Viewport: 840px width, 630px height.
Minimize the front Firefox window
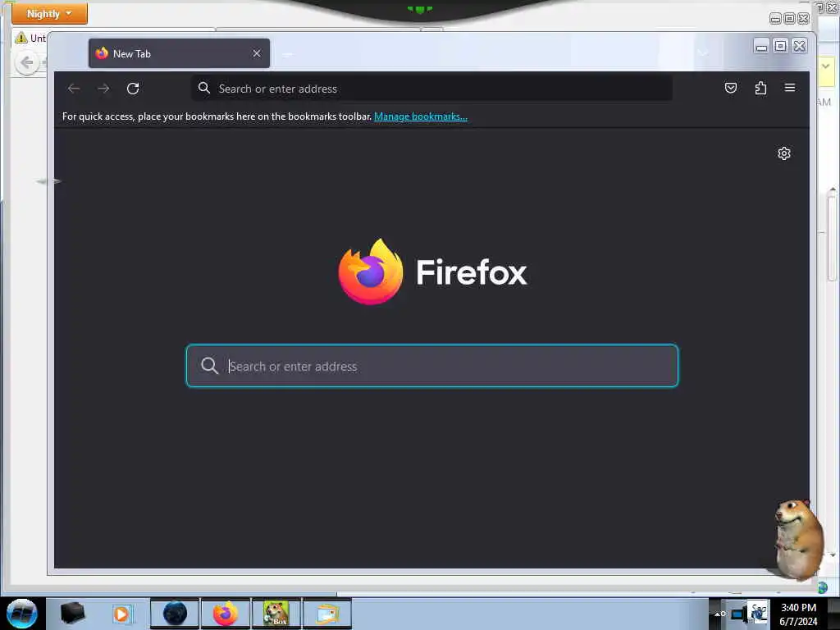pyautogui.click(x=761, y=47)
